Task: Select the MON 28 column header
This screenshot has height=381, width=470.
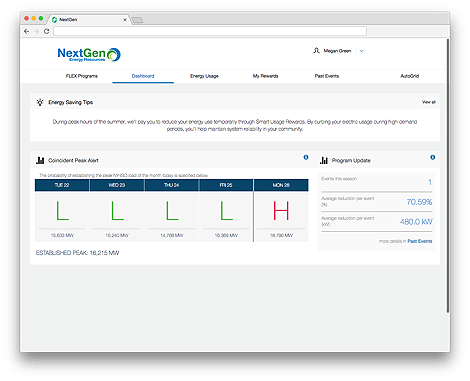Action: [x=281, y=185]
